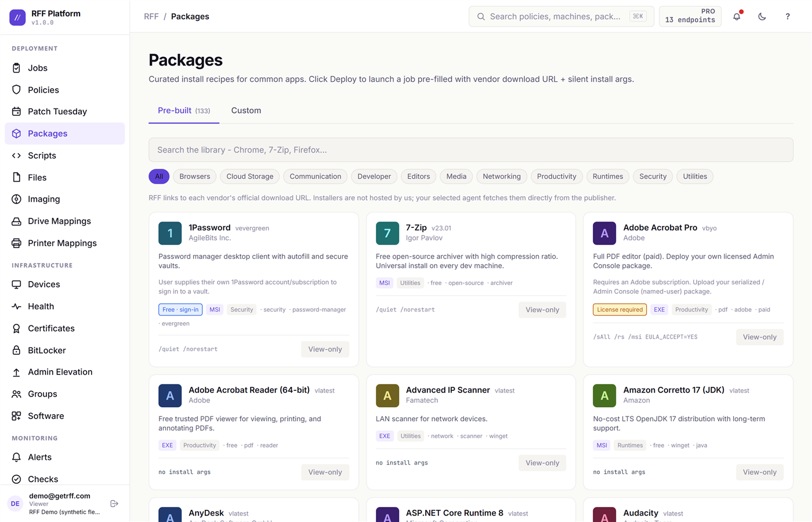
Task: Click the Amazon Corretto 17 (JDK) title
Action: [674, 390]
